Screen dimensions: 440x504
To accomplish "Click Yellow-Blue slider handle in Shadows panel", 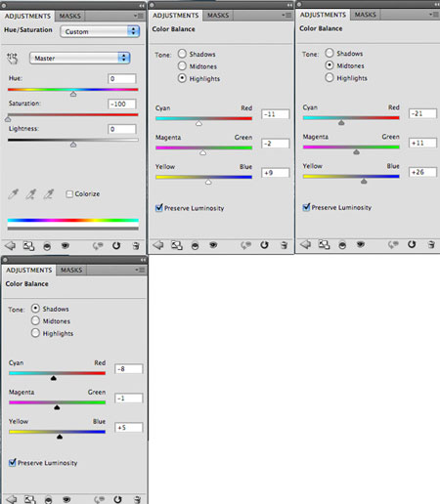I will pos(60,437).
